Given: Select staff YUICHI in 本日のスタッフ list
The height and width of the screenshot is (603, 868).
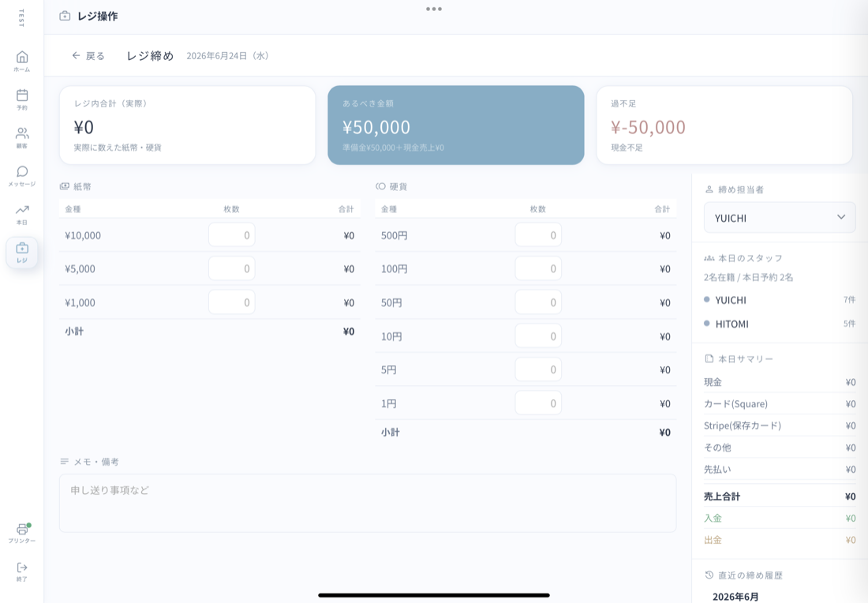Looking at the screenshot, I should (x=780, y=300).
